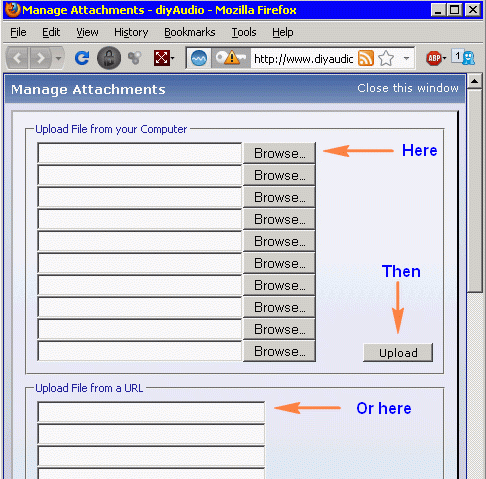Open the Adblock Plus dropdown arrow

[444, 58]
